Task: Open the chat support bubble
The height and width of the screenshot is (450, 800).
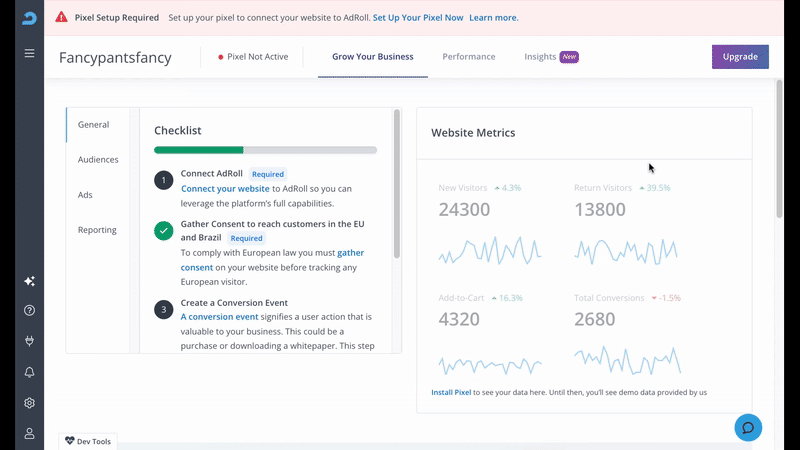Action: pyautogui.click(x=748, y=428)
